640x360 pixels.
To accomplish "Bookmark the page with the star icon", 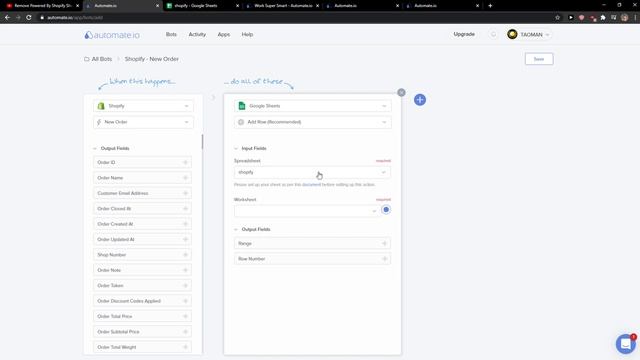I will tap(558, 18).
